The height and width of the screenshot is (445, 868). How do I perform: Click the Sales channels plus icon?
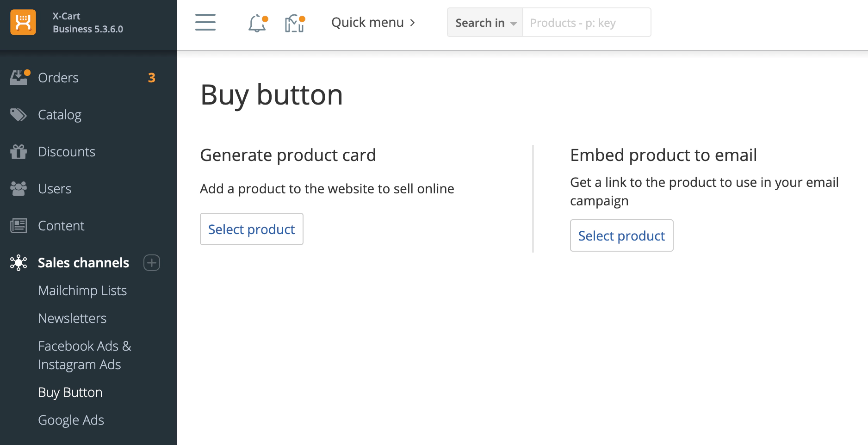(152, 263)
